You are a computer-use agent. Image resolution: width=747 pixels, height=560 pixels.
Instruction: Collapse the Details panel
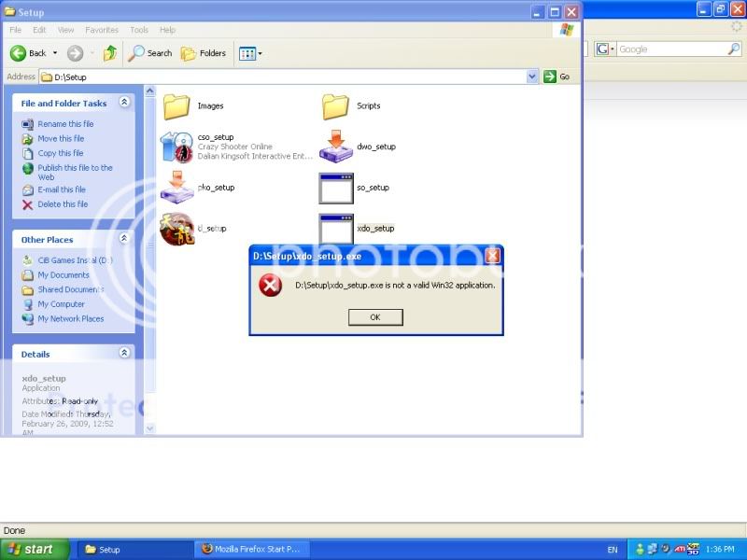(124, 354)
